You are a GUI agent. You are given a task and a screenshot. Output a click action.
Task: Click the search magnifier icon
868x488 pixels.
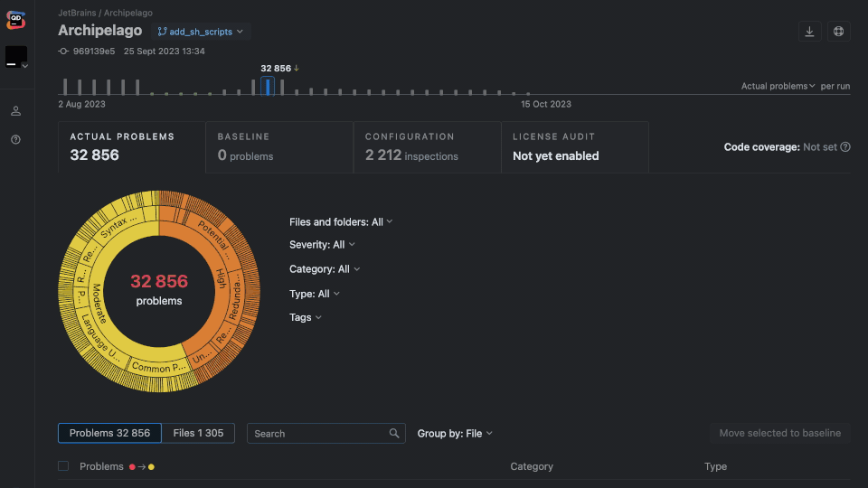click(394, 434)
